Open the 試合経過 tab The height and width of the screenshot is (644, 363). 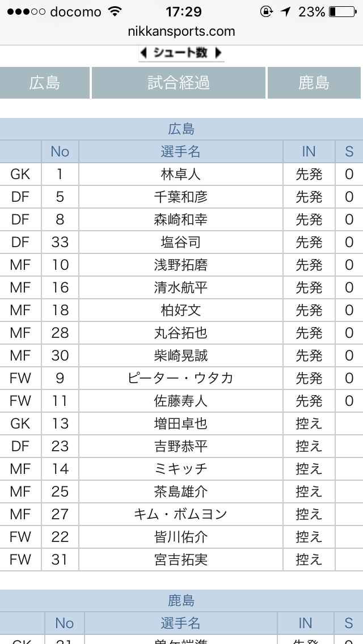tap(179, 83)
